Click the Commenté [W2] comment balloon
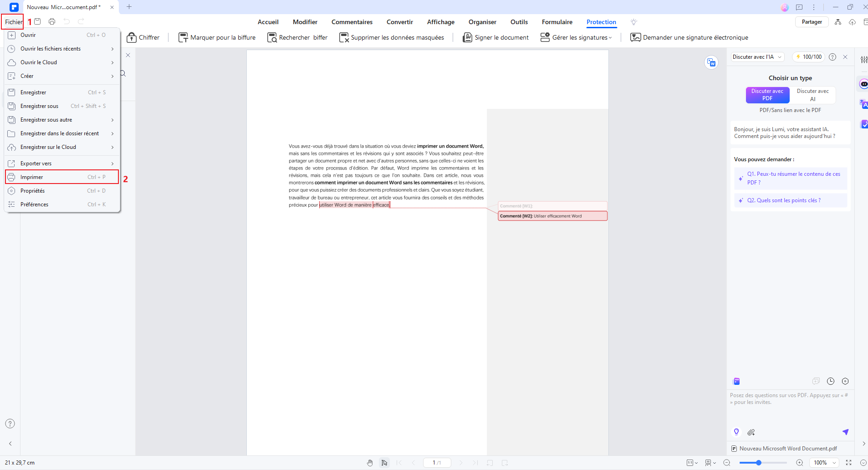Image resolution: width=868 pixels, height=470 pixels. click(552, 216)
